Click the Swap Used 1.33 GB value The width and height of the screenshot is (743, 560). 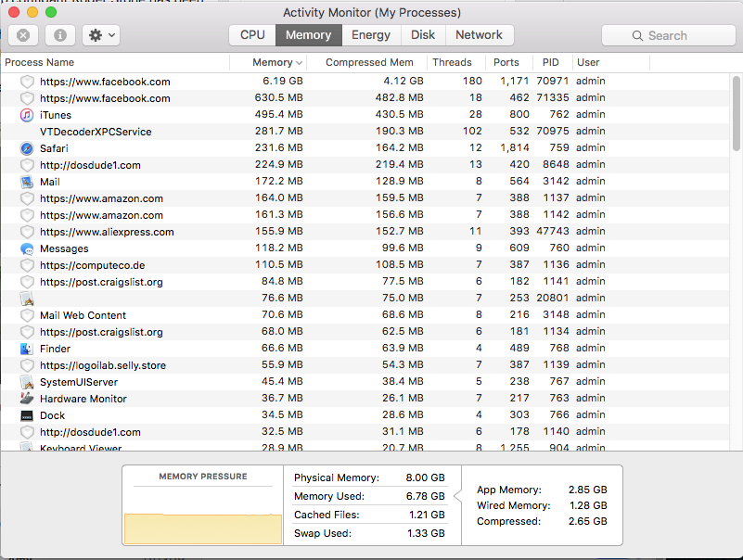426,533
